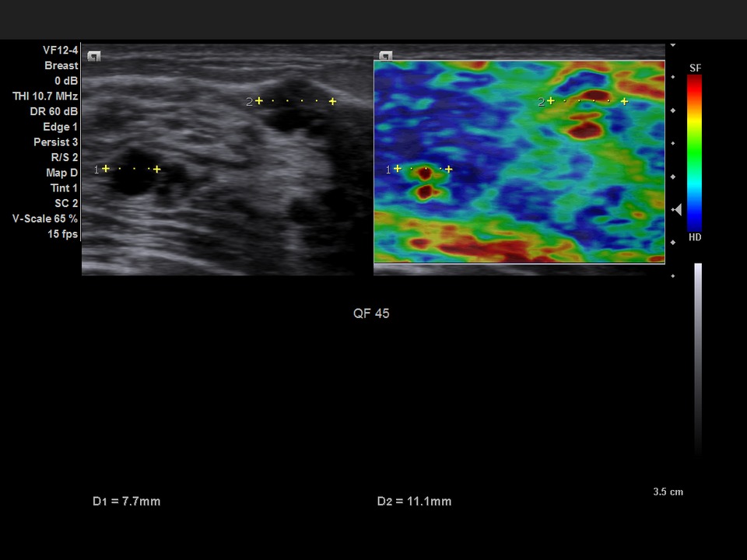747x560 pixels.
Task: Click the probe orientation marker on B-mode image
Action: pos(94,56)
